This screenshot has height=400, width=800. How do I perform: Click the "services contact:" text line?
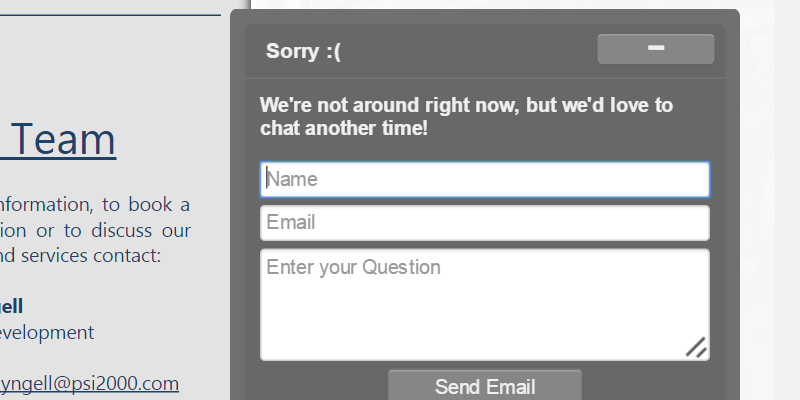click(80, 255)
